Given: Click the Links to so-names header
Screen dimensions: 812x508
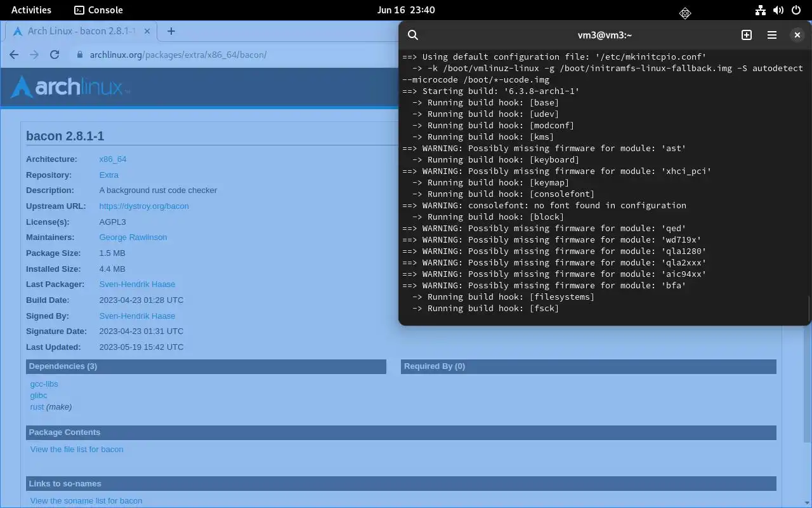Looking at the screenshot, I should point(401,484).
